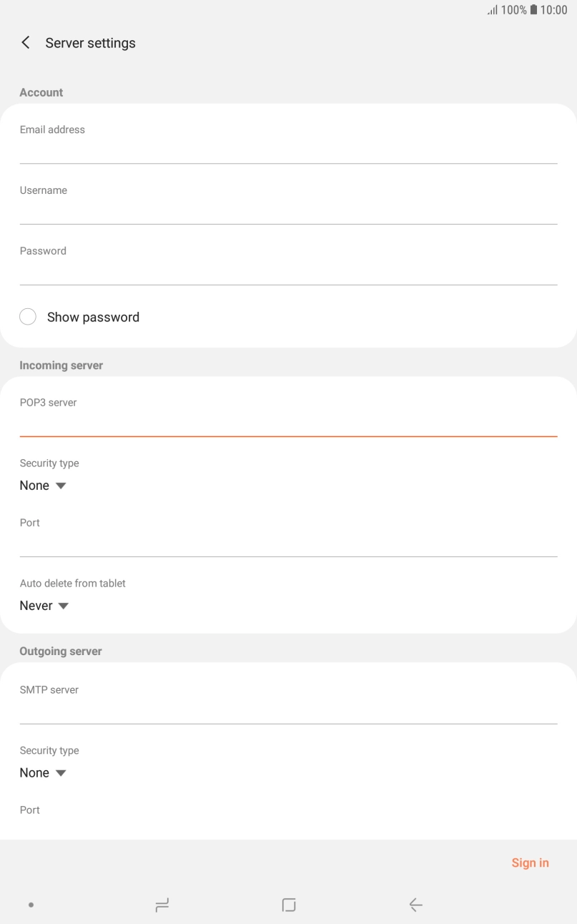Tap the clock in the status bar
Image resolution: width=577 pixels, height=924 pixels.
tap(556, 9)
